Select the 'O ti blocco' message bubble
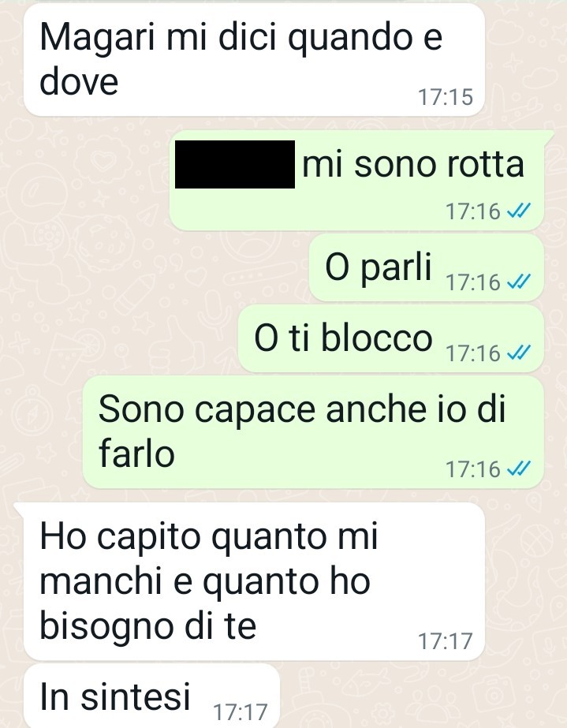The width and height of the screenshot is (567, 728). 391,339
